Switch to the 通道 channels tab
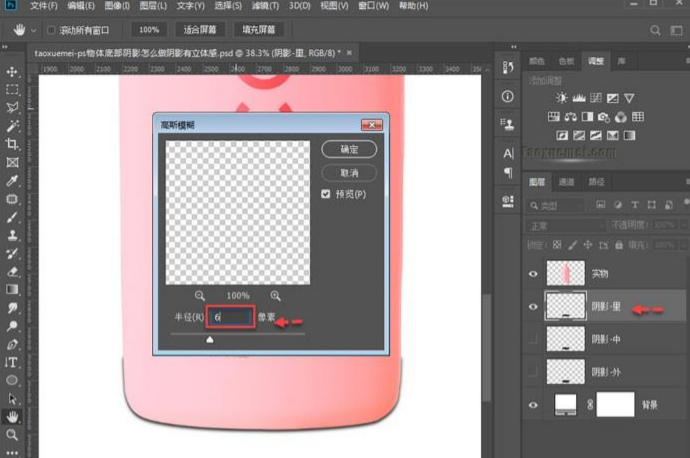 pos(566,182)
